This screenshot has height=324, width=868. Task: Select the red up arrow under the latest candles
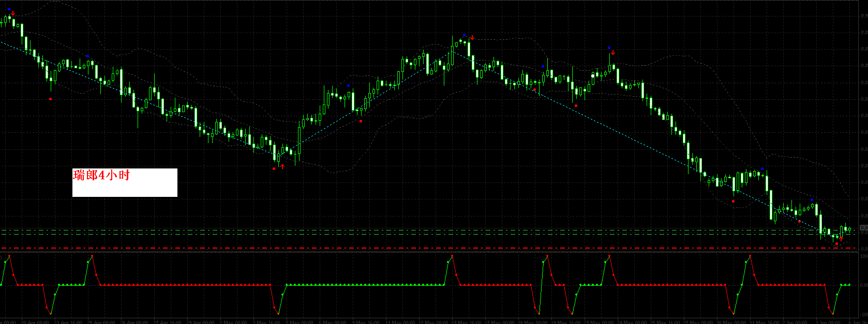click(841, 239)
